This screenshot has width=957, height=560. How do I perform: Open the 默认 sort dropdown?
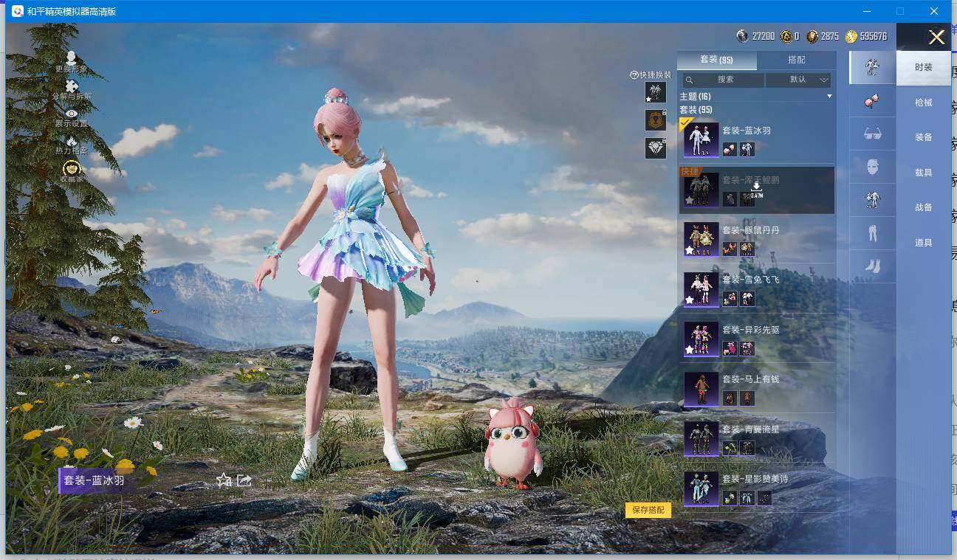(798, 80)
